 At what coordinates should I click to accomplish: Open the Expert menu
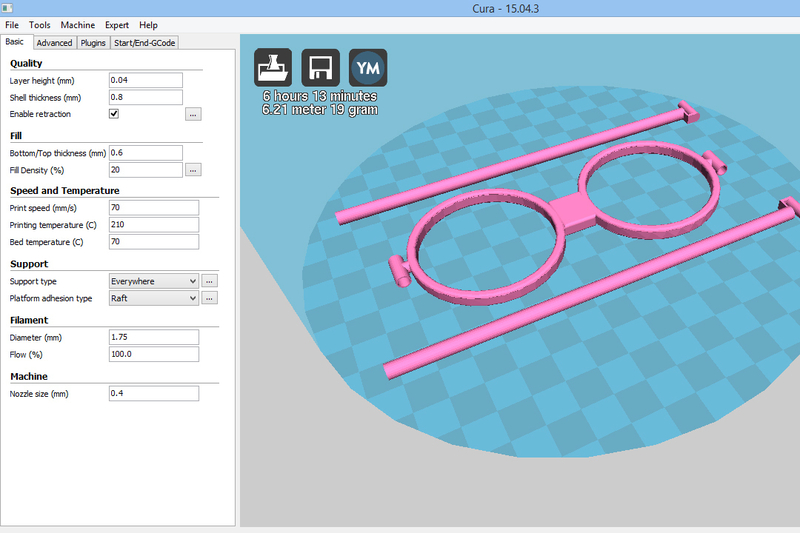click(x=117, y=25)
